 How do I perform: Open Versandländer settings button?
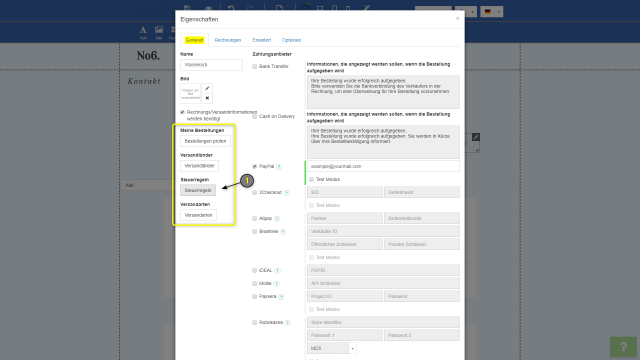click(x=200, y=166)
